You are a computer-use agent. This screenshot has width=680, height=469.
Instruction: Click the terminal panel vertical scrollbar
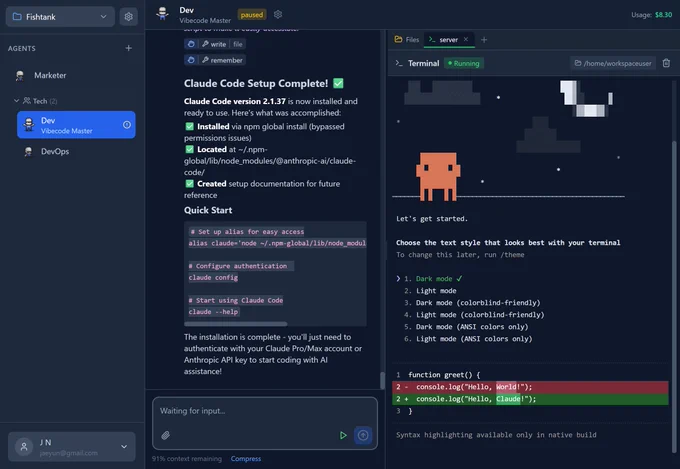[674, 299]
